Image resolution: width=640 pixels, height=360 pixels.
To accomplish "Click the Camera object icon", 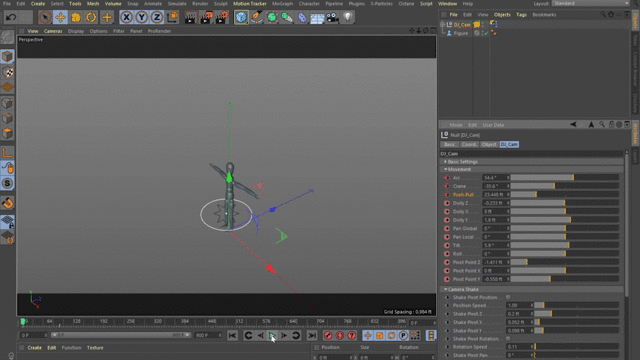I will pyautogui.click(x=332, y=17).
